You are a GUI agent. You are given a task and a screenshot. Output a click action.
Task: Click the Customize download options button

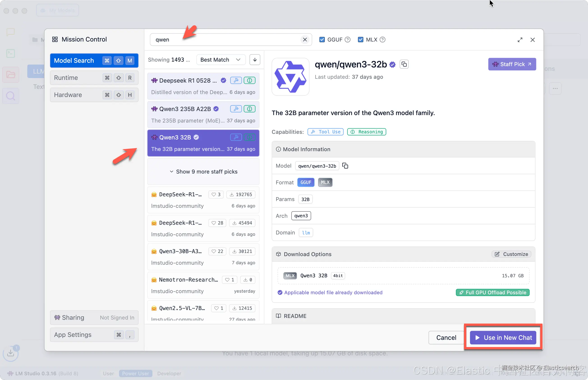[512, 254]
